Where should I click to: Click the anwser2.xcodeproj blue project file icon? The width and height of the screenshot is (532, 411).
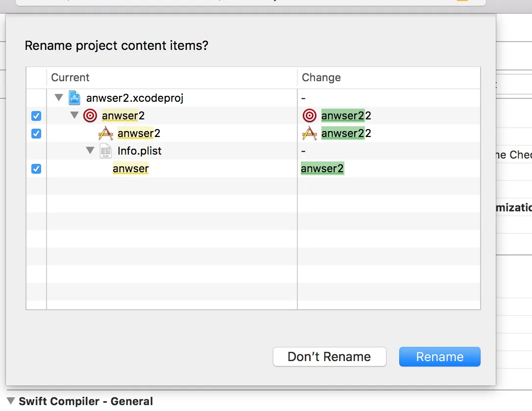pos(74,98)
